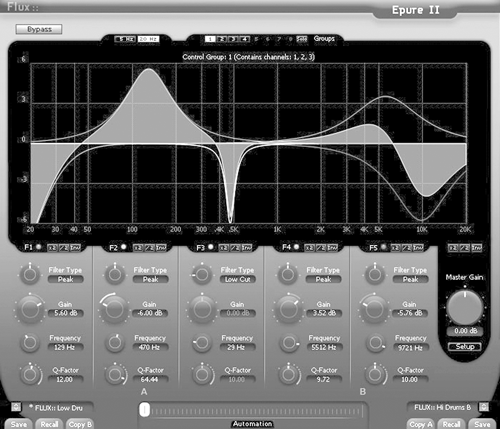Click the F2 band x2 button
The height and width of the screenshot is (429, 500).
[138, 248]
